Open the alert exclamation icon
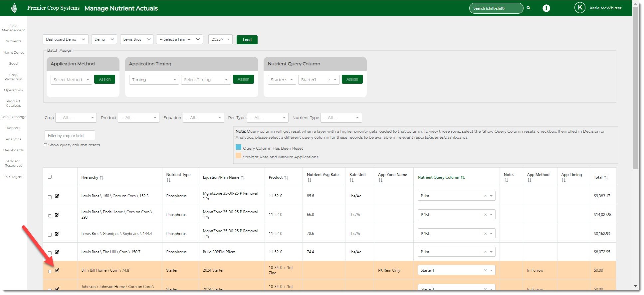 click(546, 8)
